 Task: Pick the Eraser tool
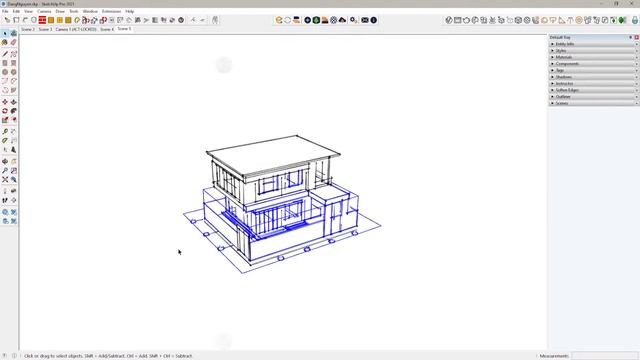coord(13,42)
